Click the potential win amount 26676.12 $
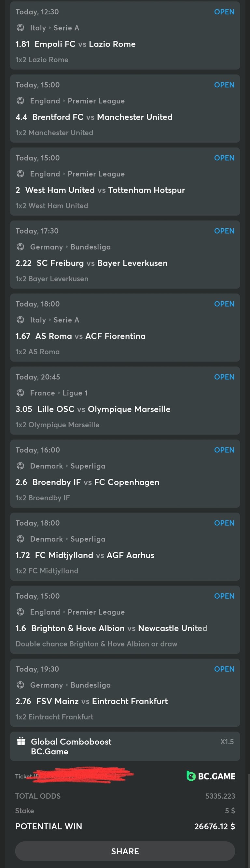 214,826
